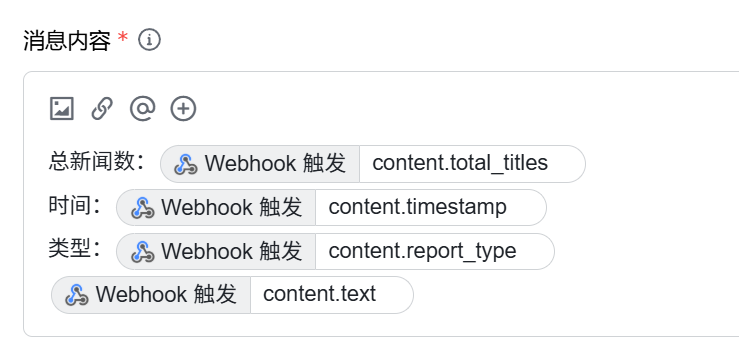Viewport: 739px width, 364px height.
Task: Click the circled plus add-variable icon
Action: tap(183, 108)
